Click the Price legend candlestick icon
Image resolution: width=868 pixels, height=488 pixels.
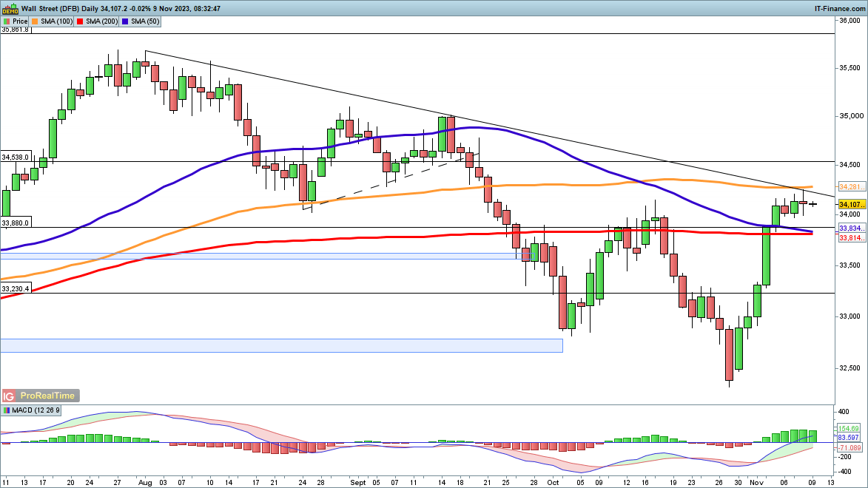pyautogui.click(x=7, y=21)
